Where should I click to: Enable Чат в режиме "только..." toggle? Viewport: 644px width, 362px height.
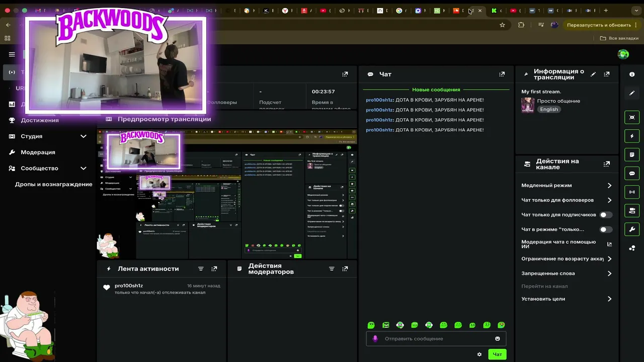coord(606,229)
